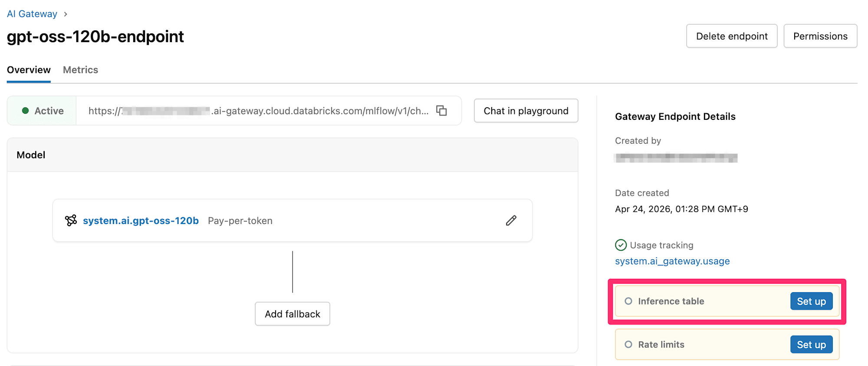Image resolution: width=868 pixels, height=366 pixels.
Task: Click the green Usage tracking check icon
Action: (x=621, y=245)
